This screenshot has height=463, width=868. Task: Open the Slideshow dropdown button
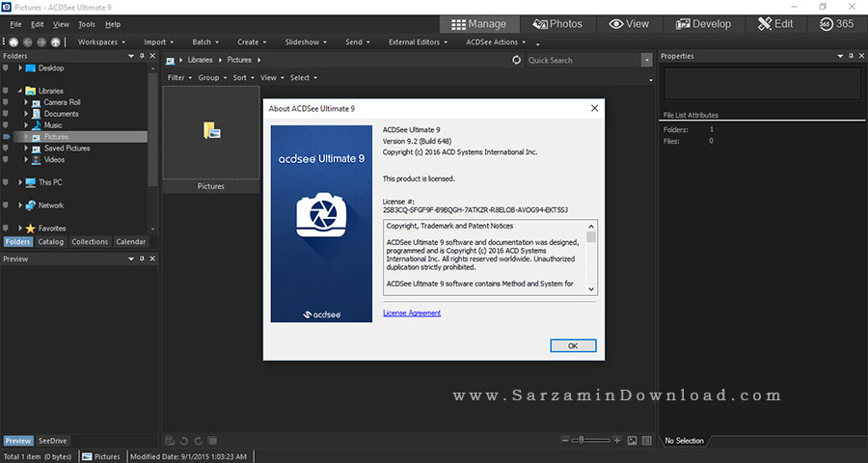[306, 42]
